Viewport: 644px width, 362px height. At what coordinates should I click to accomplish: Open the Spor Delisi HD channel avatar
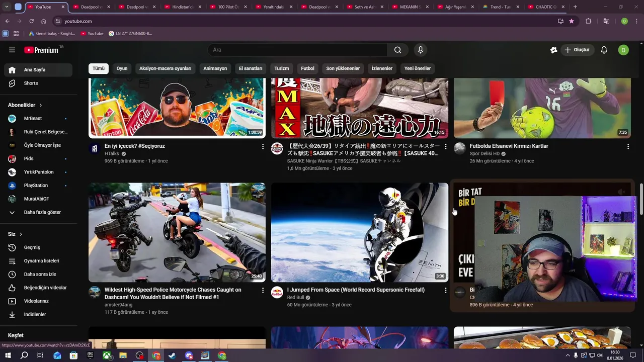[x=460, y=148]
